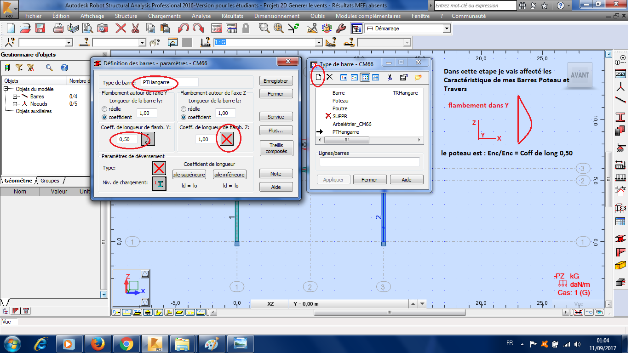The width and height of the screenshot is (643, 364).
Task: Open the folder icon in Type de barre toolbar
Action: tap(418, 77)
